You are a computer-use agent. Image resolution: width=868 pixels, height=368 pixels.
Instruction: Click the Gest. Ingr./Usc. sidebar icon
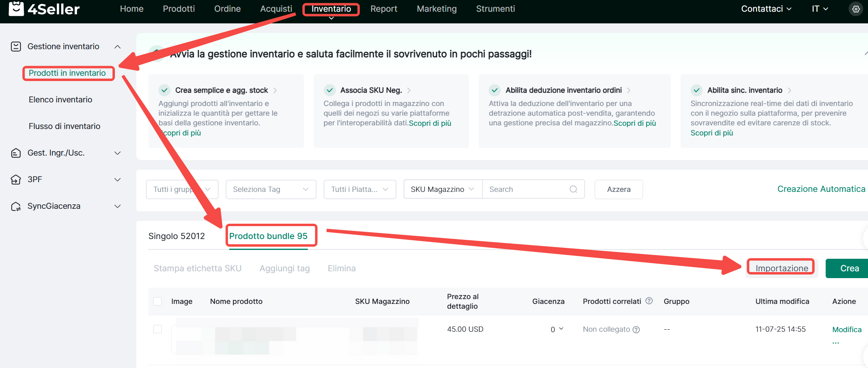pos(16,153)
